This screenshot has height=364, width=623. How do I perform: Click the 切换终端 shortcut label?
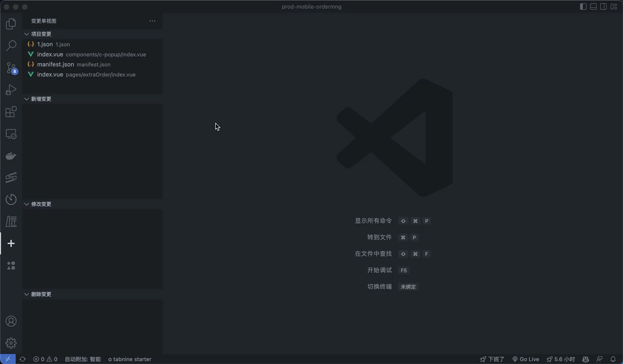[380, 287]
